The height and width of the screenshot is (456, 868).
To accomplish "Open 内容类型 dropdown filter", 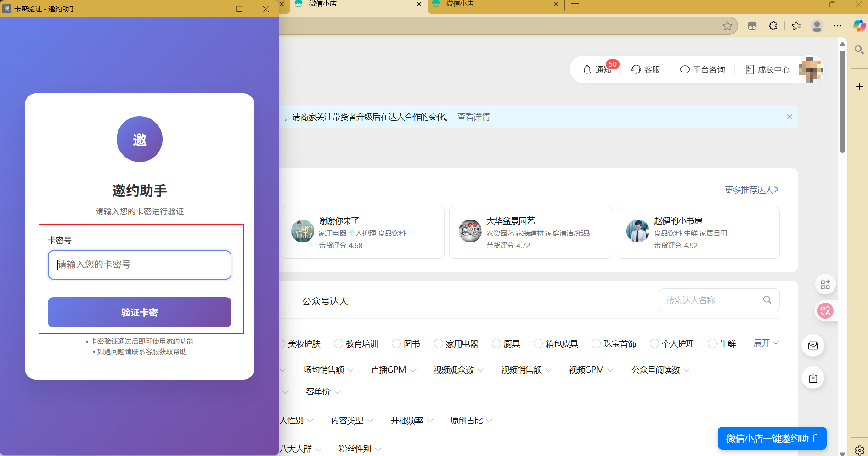I will click(352, 421).
